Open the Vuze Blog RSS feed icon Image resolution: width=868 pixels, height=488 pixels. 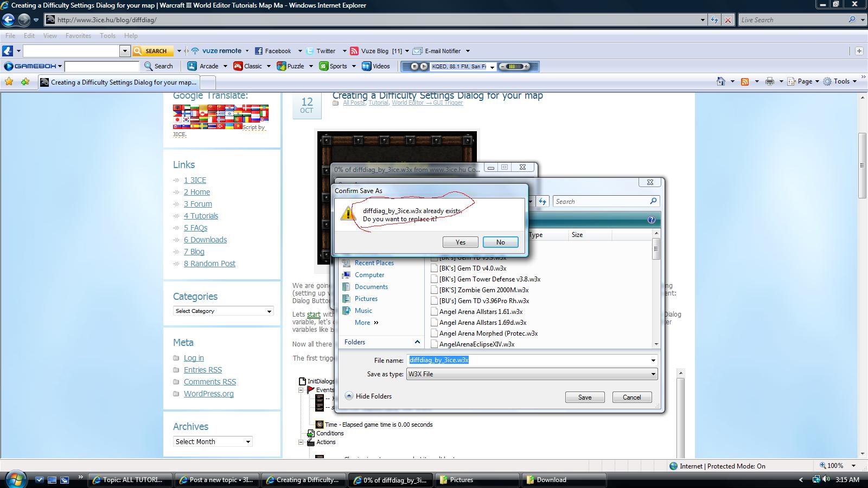(x=354, y=51)
